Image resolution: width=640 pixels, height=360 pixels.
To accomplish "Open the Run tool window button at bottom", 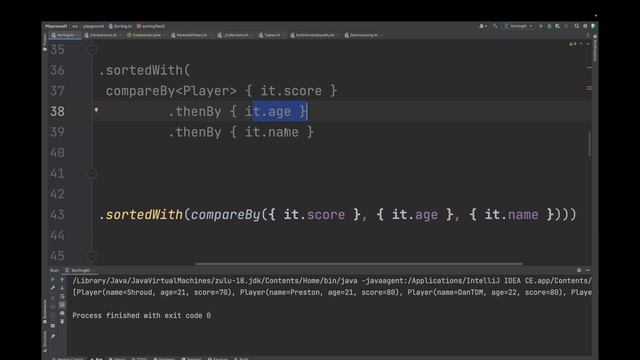I will pos(97,358).
